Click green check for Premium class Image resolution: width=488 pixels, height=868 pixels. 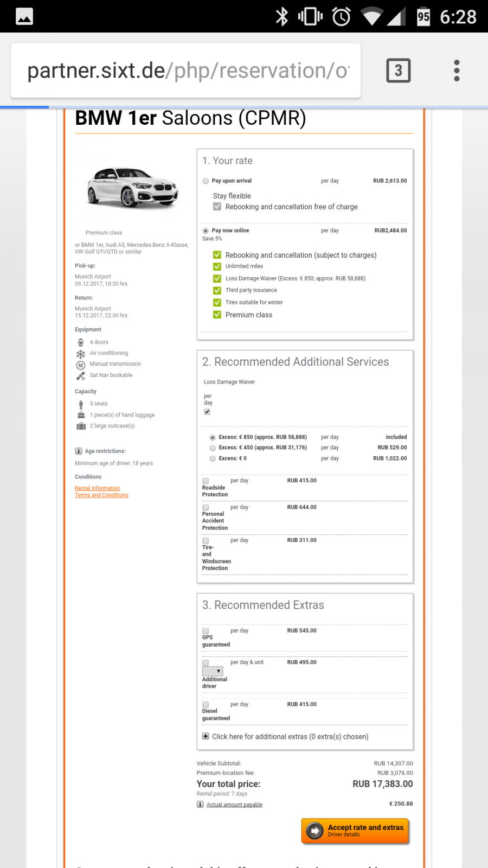point(217,315)
